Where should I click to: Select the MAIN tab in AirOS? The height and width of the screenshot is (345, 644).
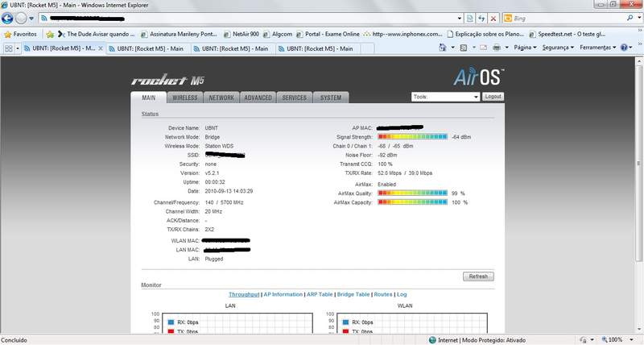tap(149, 98)
